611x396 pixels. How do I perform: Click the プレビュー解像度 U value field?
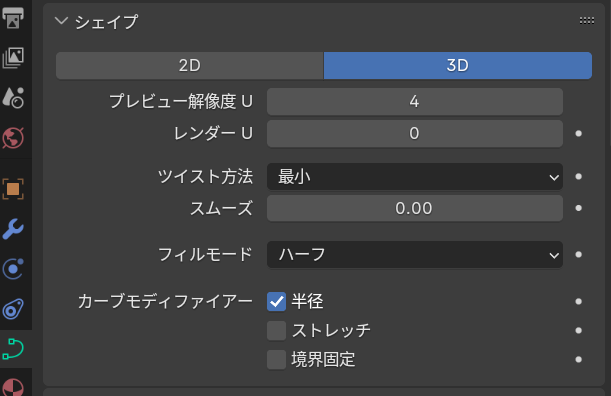point(415,102)
